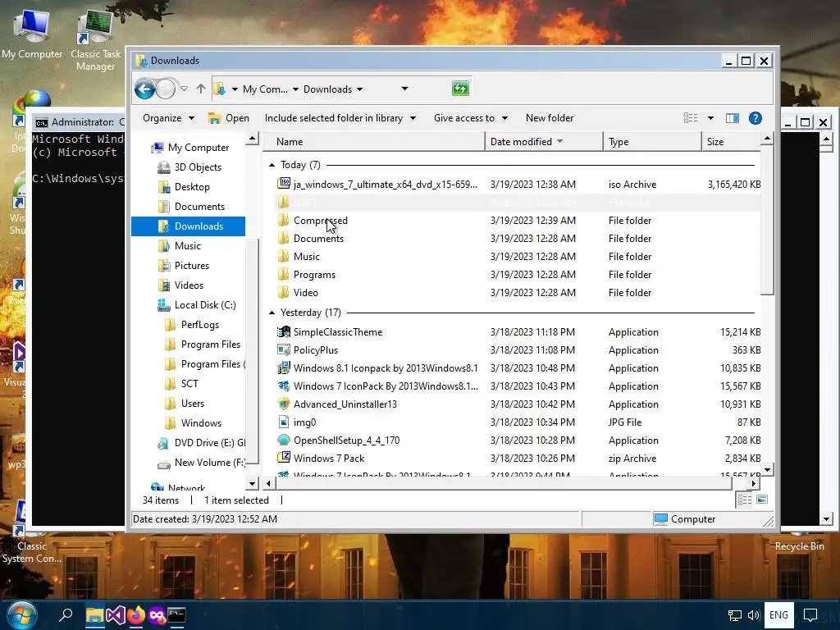The height and width of the screenshot is (630, 840).
Task: Click the Open toolbar button
Action: coord(229,118)
